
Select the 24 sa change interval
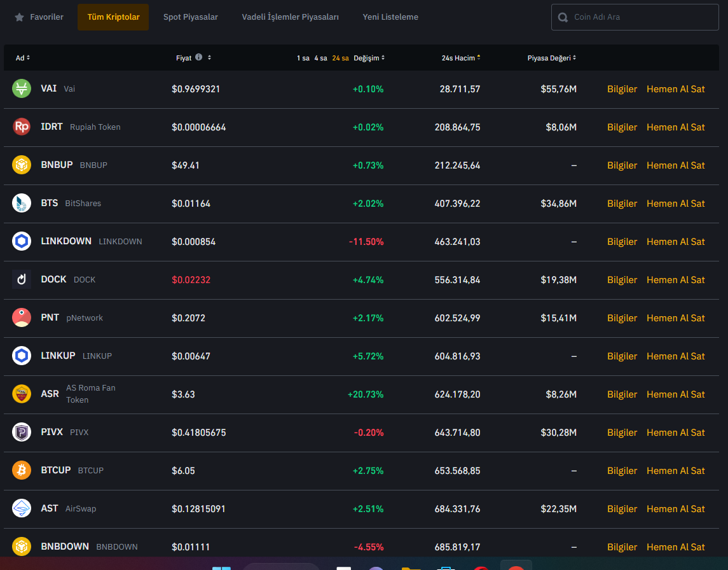[340, 58]
